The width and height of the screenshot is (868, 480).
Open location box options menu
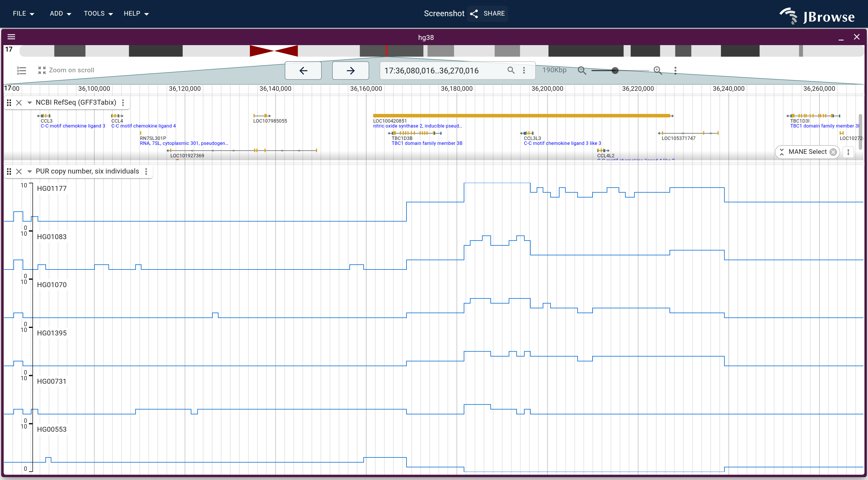(524, 70)
